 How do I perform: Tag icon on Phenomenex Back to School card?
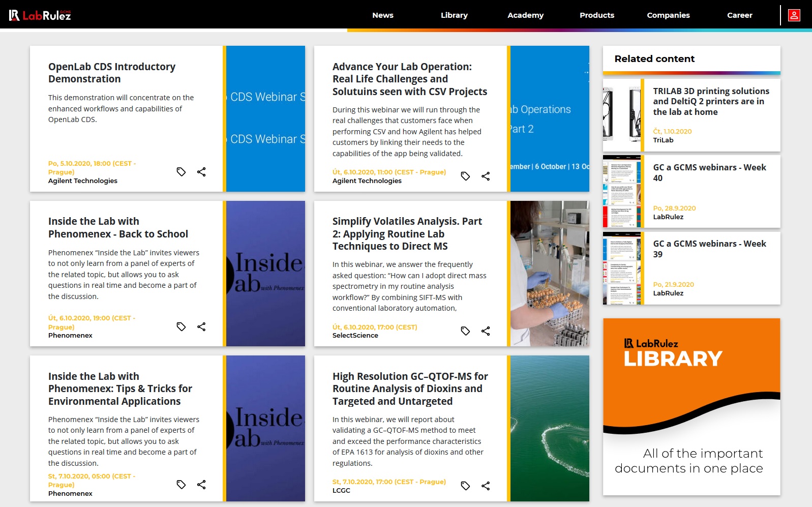coord(181,326)
